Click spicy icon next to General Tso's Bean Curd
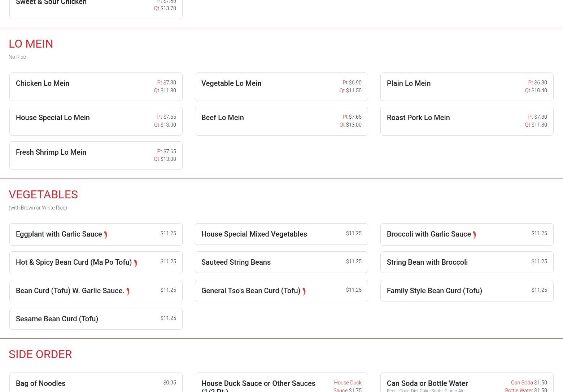This screenshot has width=563, height=392. pyautogui.click(x=304, y=291)
